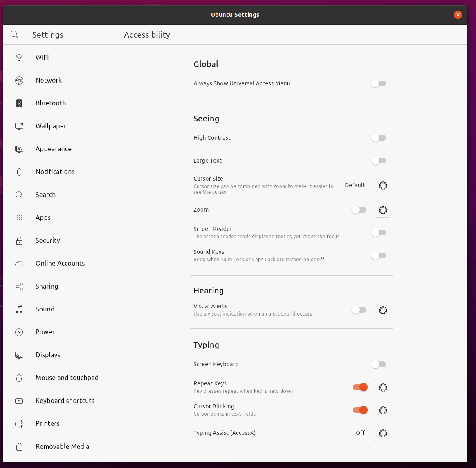Open Typing Assist (AccessX) settings gear
Viewport: 476px width, 468px height.
(x=383, y=433)
